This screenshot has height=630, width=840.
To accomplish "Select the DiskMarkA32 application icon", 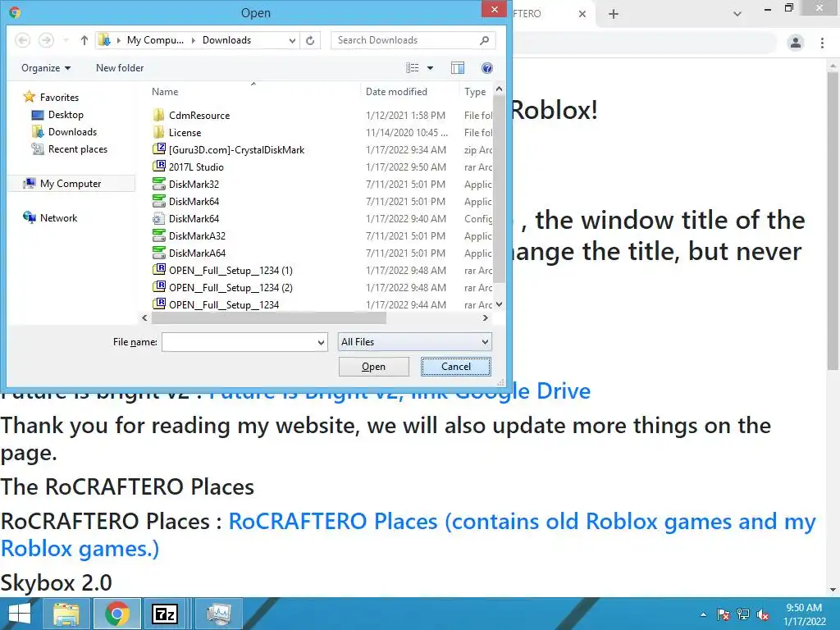I will (158, 235).
